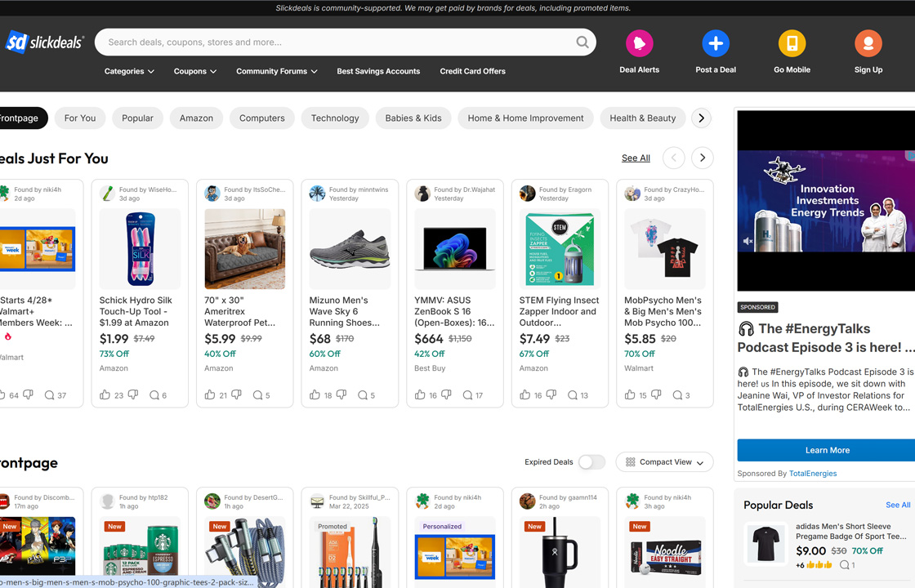Thumbs up the MobPsycho tees deal

tap(630, 394)
